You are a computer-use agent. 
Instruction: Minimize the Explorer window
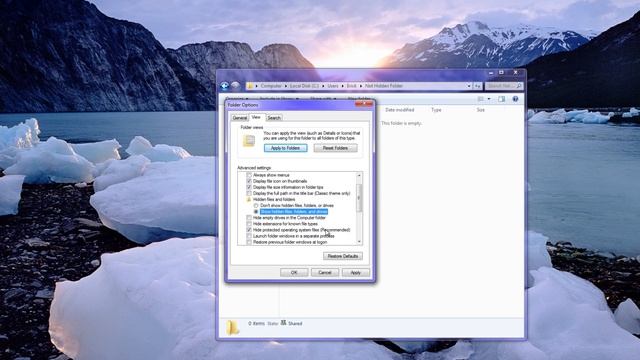491,73
